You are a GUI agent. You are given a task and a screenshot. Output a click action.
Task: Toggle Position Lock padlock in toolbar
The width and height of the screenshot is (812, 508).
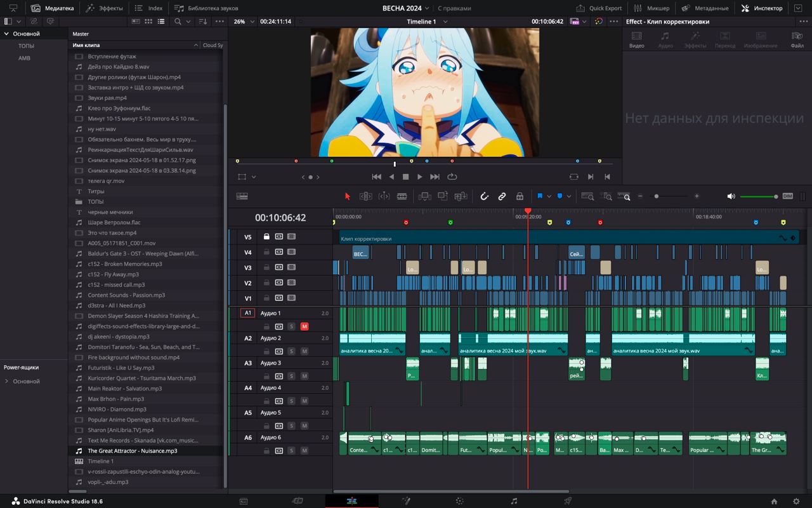pos(520,196)
